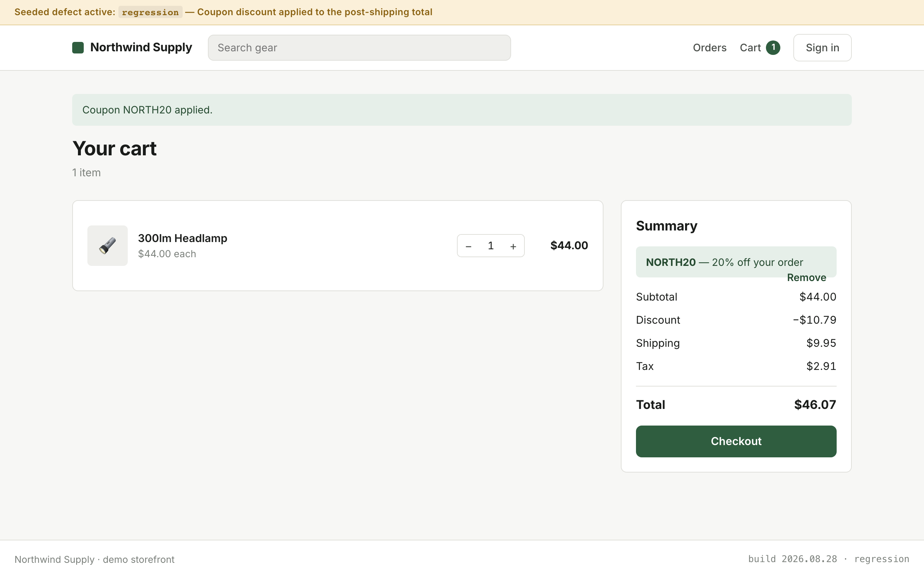Go to the Orders page
The width and height of the screenshot is (924, 578).
709,48
